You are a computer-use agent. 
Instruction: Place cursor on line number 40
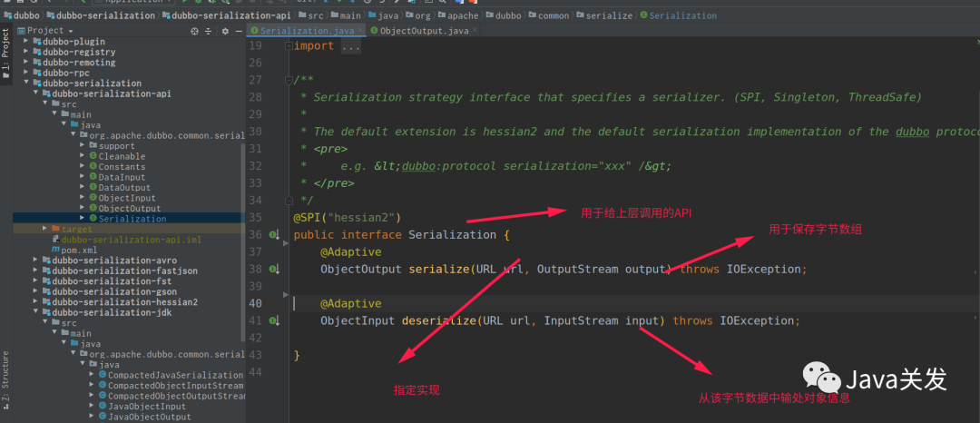(x=255, y=304)
